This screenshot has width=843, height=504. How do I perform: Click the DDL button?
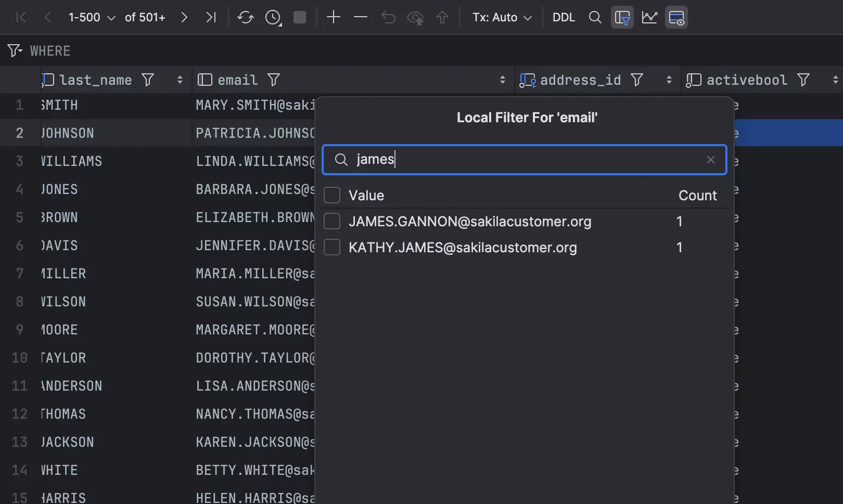pyautogui.click(x=564, y=18)
